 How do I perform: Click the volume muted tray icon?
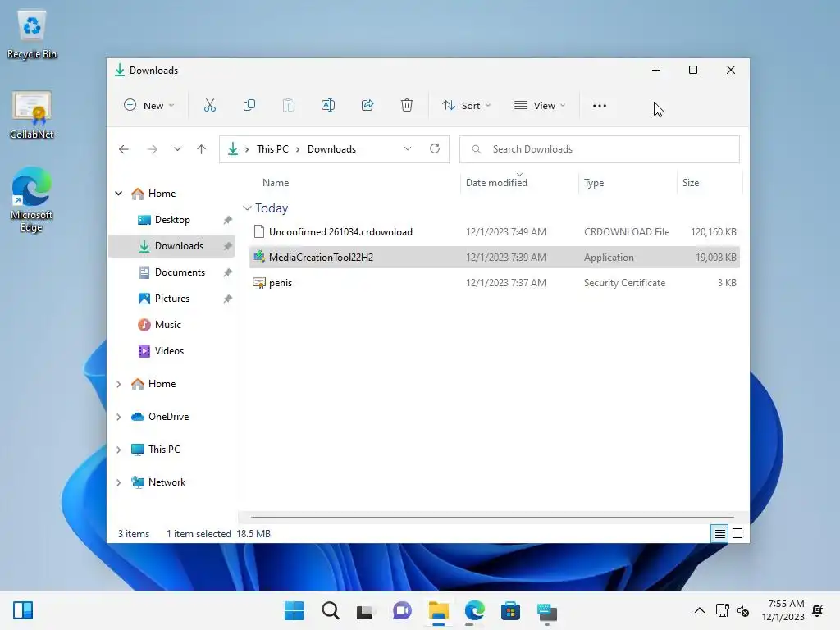pyautogui.click(x=743, y=610)
